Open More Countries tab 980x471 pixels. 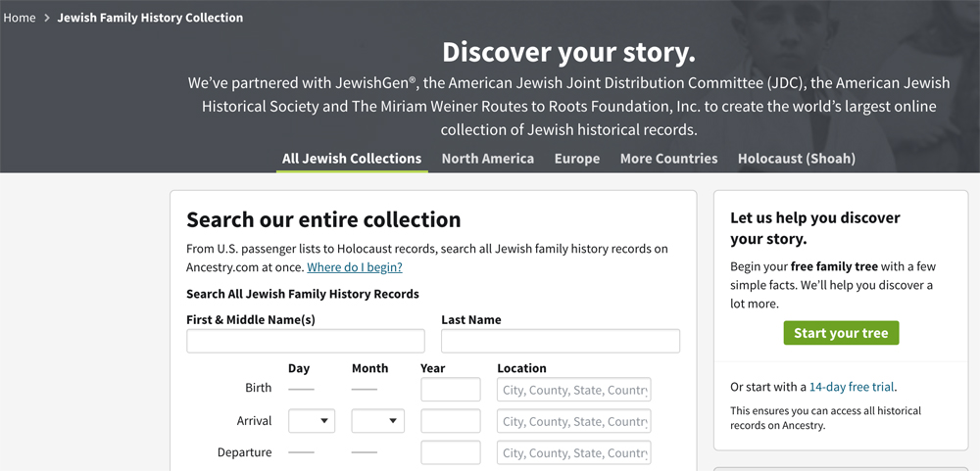tap(668, 159)
